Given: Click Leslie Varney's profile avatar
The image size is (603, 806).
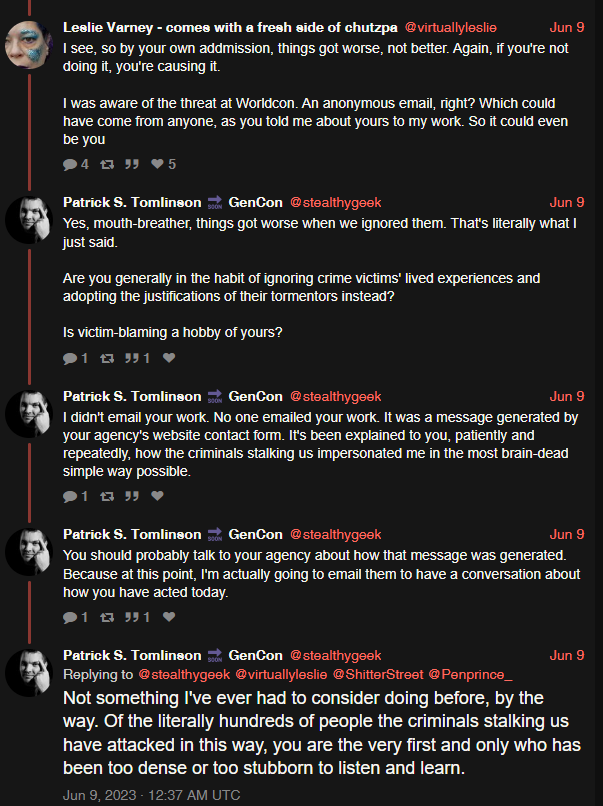Looking at the screenshot, I should click(29, 45).
